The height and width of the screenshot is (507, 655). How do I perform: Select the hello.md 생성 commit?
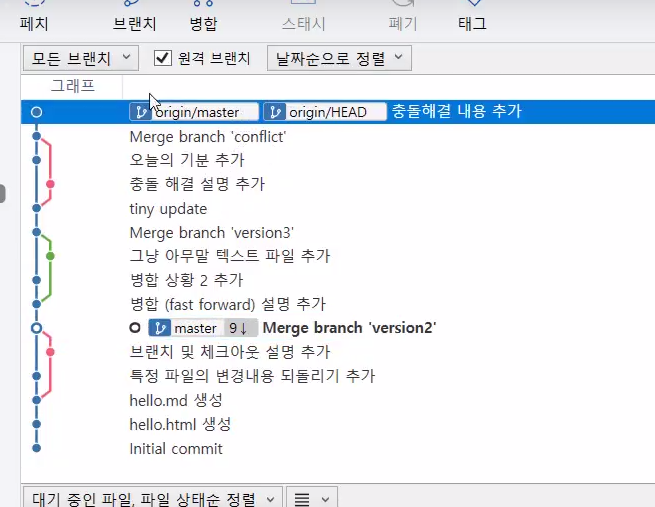tap(176, 400)
